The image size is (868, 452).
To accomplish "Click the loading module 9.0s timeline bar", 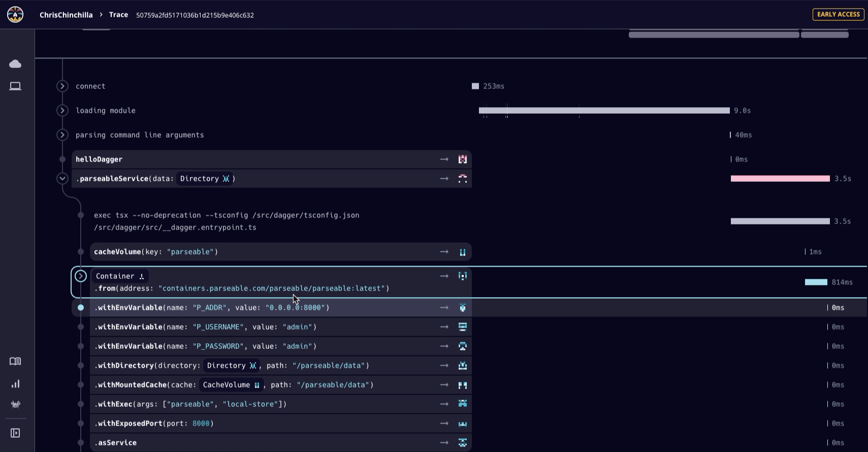I will point(604,111).
